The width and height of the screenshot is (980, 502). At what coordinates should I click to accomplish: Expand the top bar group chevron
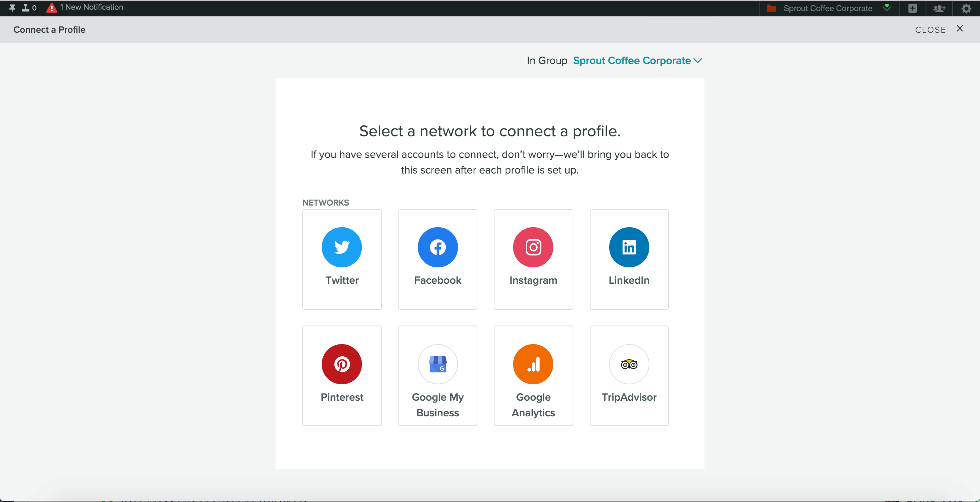click(887, 8)
